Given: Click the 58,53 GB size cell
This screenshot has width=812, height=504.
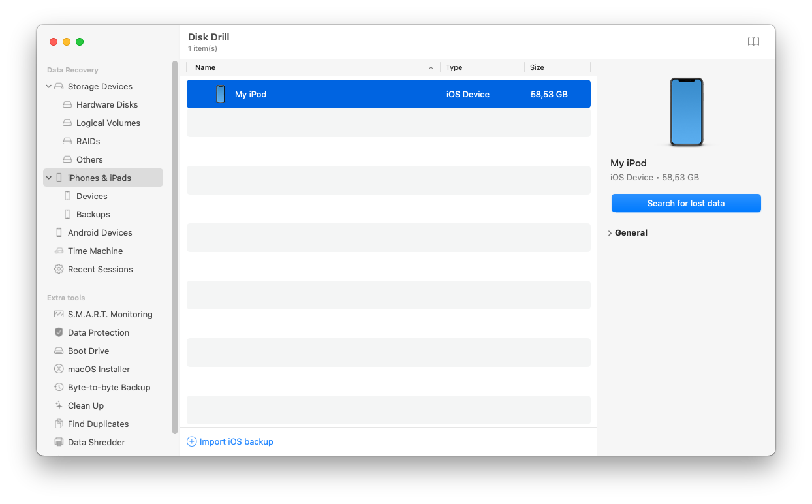Looking at the screenshot, I should (x=549, y=94).
